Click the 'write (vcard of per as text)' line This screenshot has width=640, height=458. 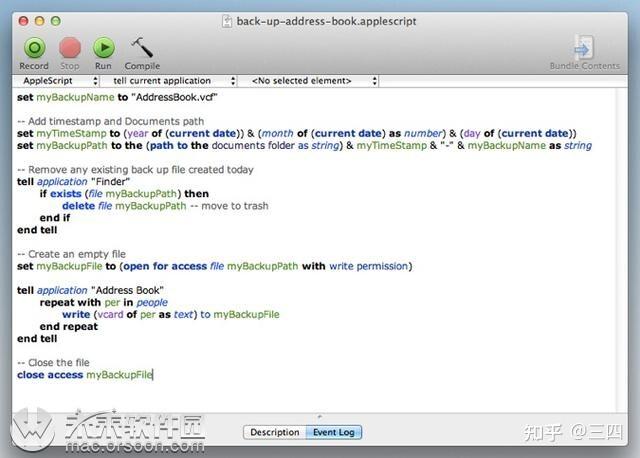pyautogui.click(x=171, y=314)
